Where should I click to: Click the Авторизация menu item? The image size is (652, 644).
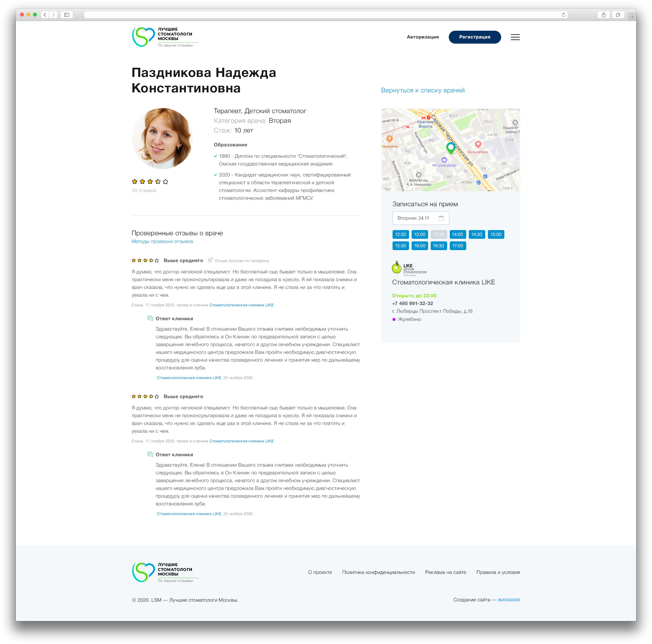click(x=423, y=37)
